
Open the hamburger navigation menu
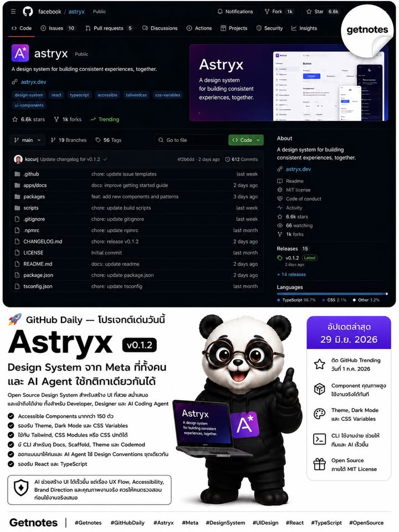(13, 12)
